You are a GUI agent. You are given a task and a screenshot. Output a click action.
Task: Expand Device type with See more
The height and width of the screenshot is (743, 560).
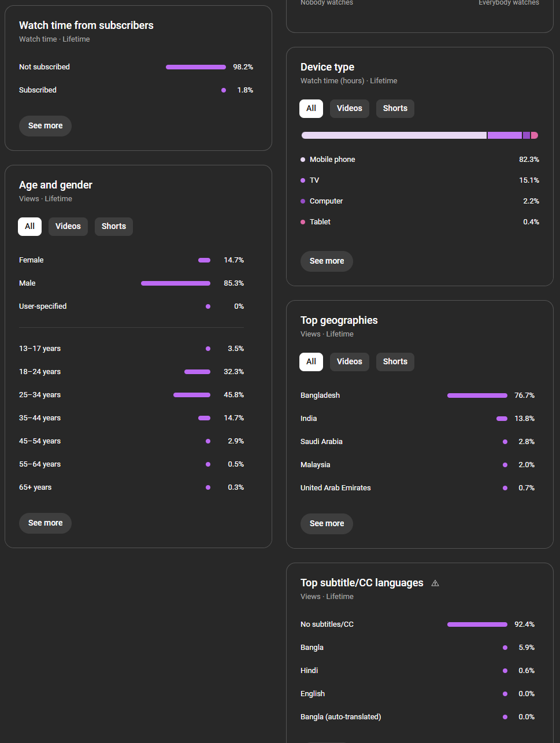[x=327, y=261]
